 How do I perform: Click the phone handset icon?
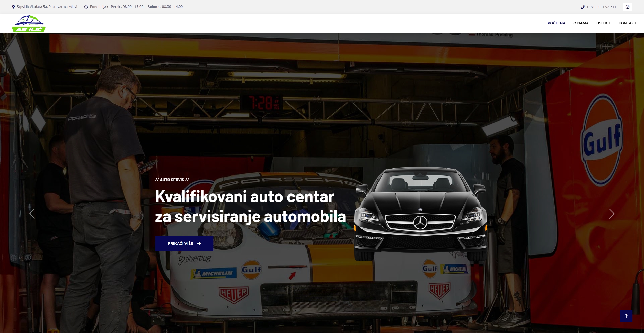[583, 7]
